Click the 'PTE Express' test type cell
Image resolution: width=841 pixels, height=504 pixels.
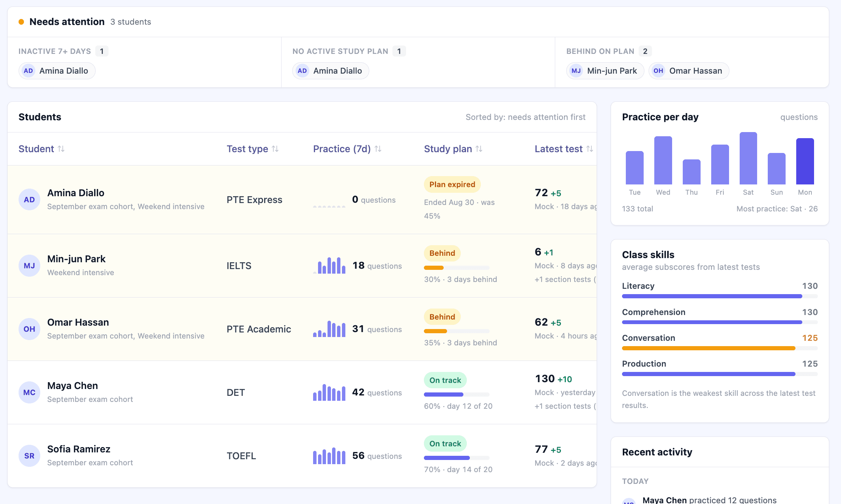pyautogui.click(x=254, y=200)
